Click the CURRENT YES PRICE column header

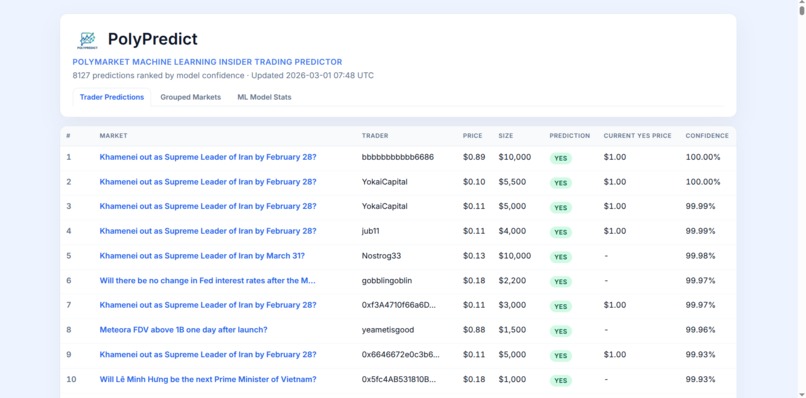637,136
